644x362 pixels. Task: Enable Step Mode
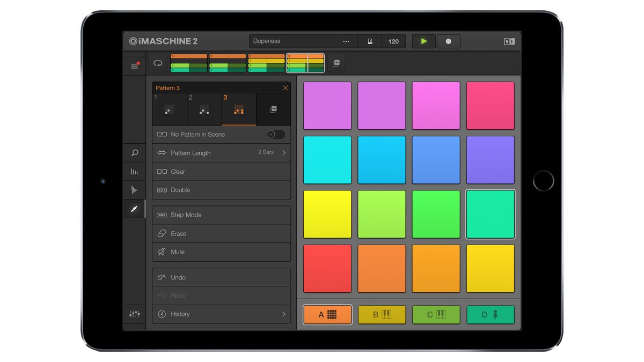pyautogui.click(x=221, y=215)
